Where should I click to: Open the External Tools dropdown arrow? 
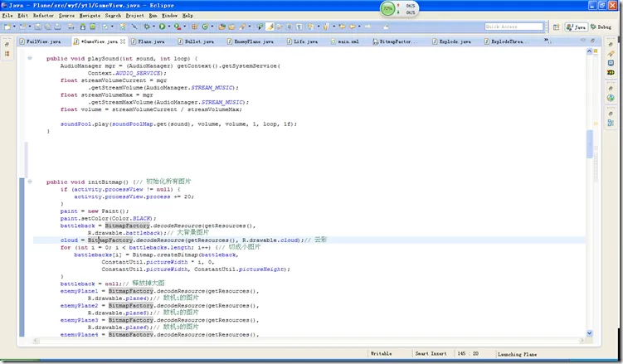coord(184,27)
